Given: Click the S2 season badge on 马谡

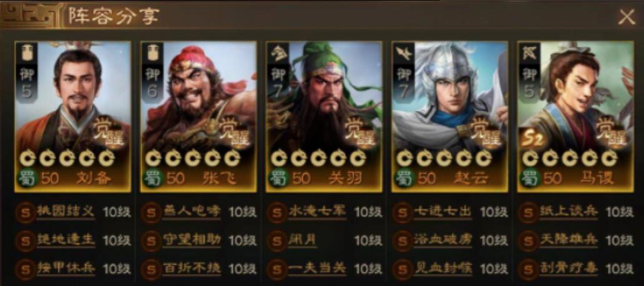Looking at the screenshot, I should (x=533, y=140).
